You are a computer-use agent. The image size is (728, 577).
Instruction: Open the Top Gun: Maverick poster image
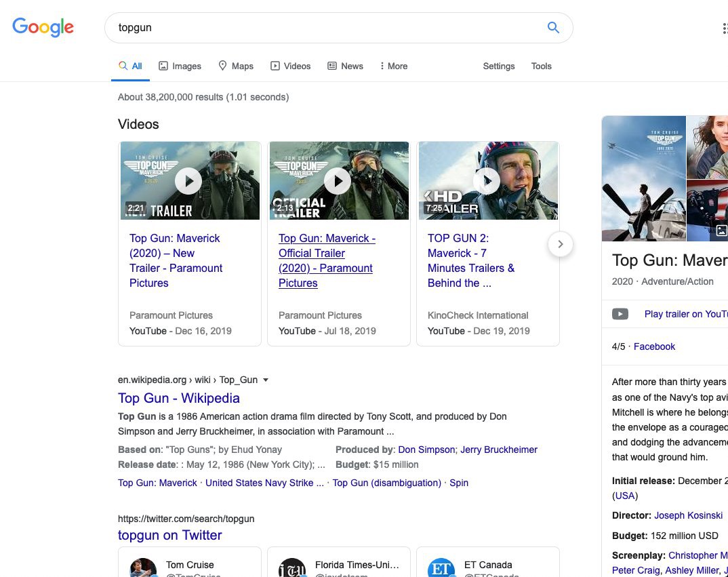643,178
